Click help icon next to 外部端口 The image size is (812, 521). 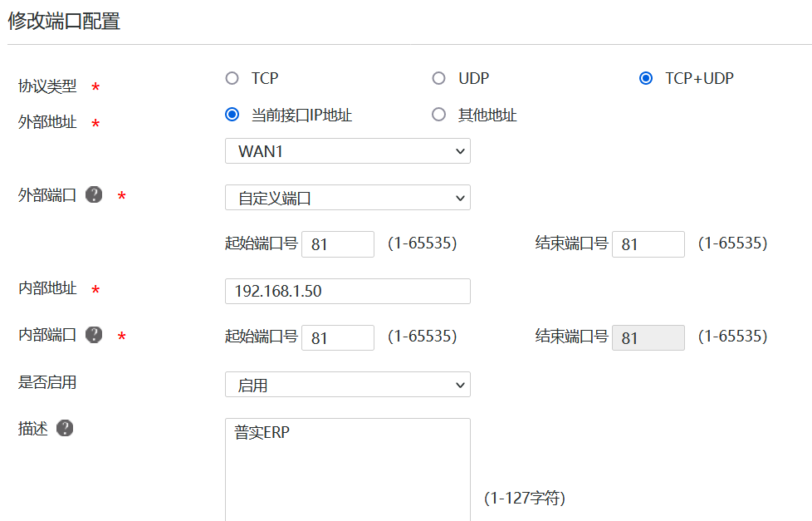95,195
